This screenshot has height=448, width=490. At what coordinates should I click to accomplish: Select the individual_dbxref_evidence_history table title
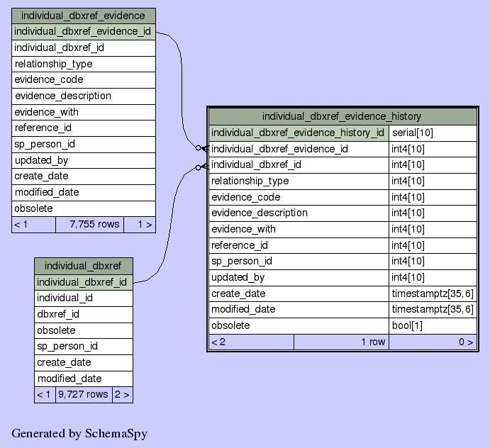[342, 116]
